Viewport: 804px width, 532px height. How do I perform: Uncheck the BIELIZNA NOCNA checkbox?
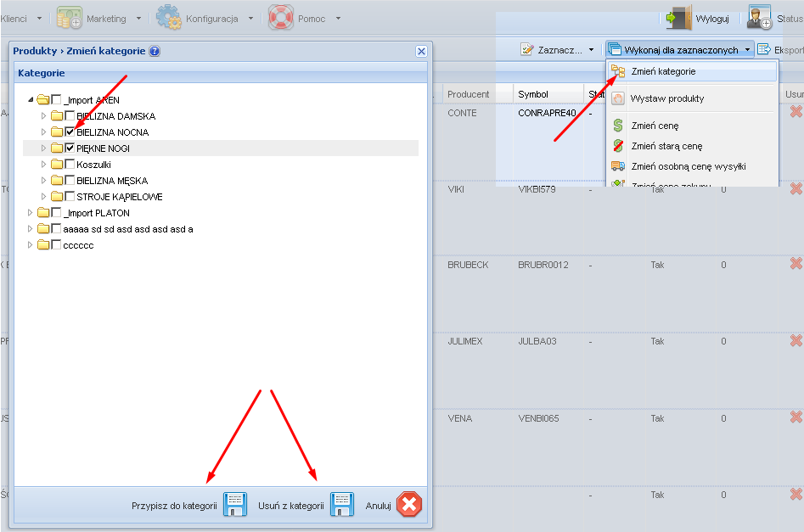coord(70,132)
